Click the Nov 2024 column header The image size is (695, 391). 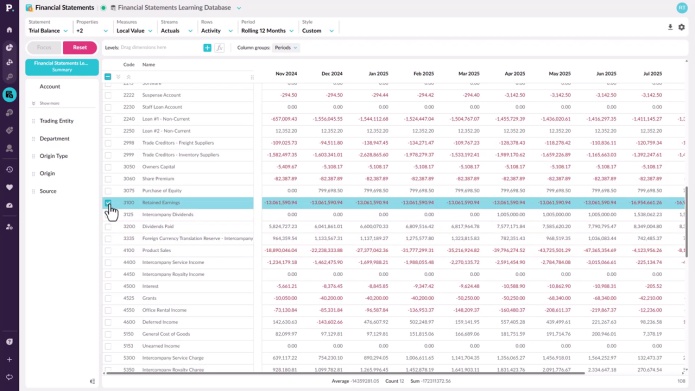286,74
